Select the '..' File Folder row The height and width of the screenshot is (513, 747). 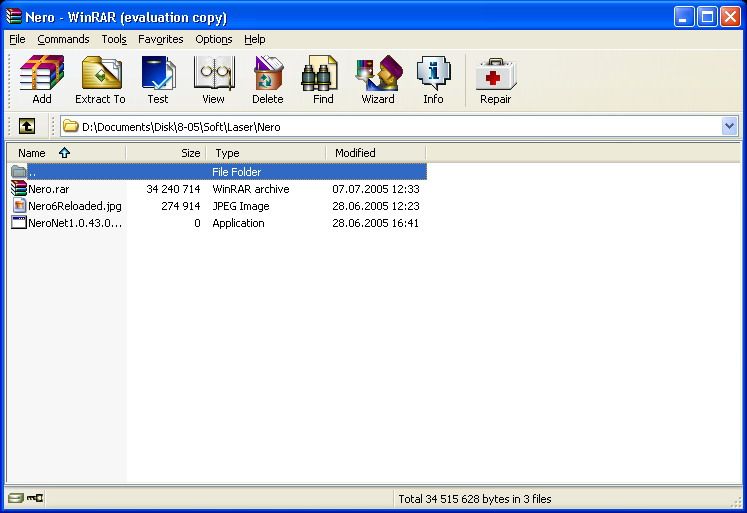[x=218, y=171]
